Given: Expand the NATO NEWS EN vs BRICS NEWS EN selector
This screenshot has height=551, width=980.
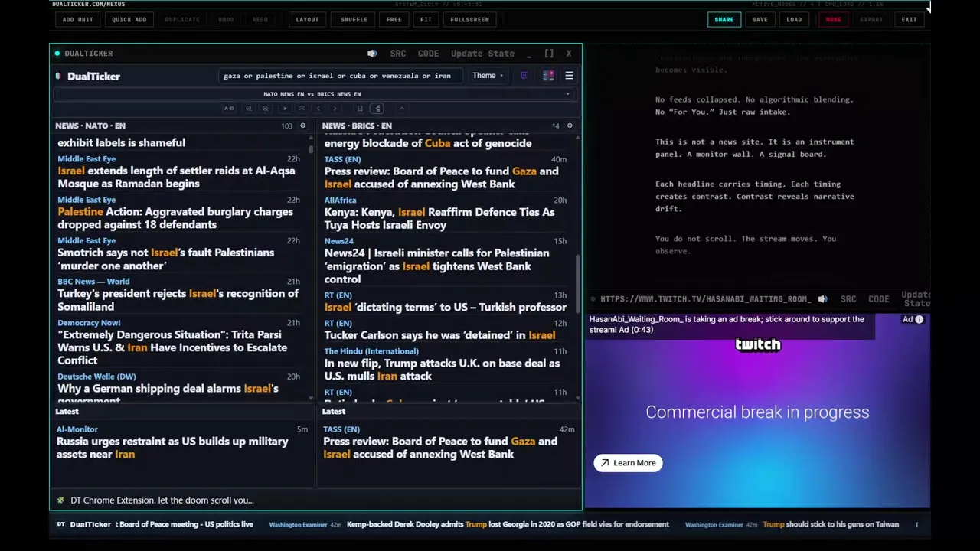Looking at the screenshot, I should pos(313,94).
